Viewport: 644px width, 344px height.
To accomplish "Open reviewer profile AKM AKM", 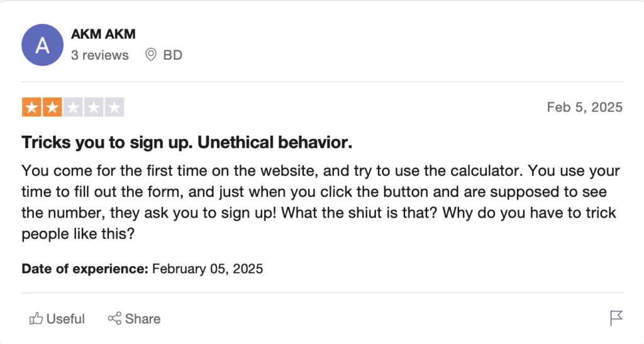I will (103, 34).
